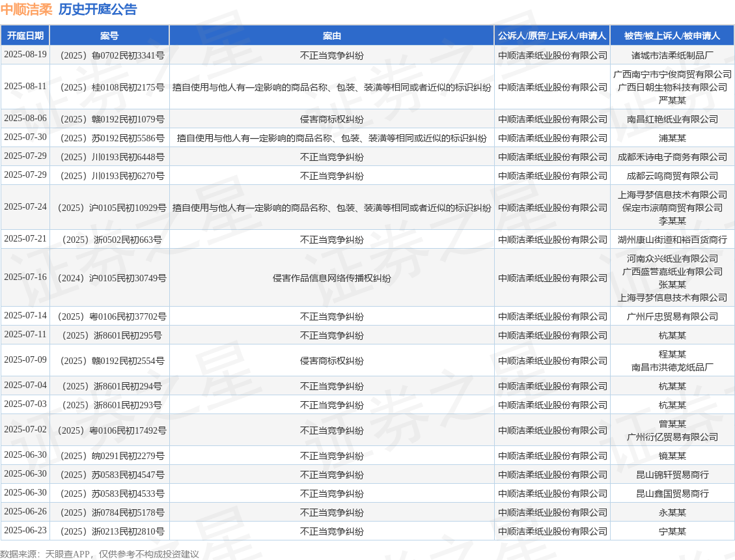Click the 案号 column header
Image resolution: width=735 pixels, height=560 pixels.
(109, 36)
